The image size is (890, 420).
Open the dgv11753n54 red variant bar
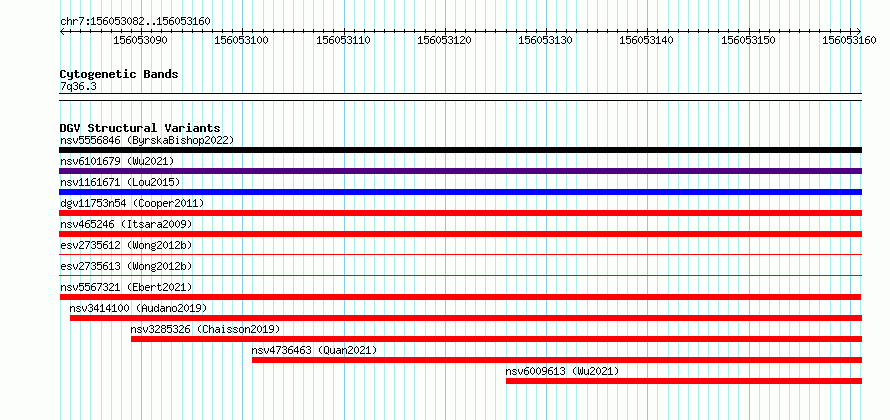(460, 213)
